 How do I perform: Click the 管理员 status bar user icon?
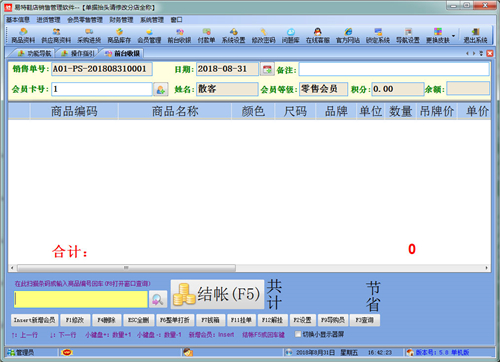(11, 352)
